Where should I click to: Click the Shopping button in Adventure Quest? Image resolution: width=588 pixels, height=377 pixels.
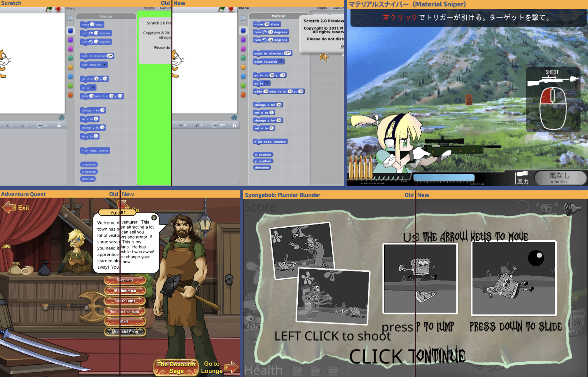pyautogui.click(x=125, y=280)
